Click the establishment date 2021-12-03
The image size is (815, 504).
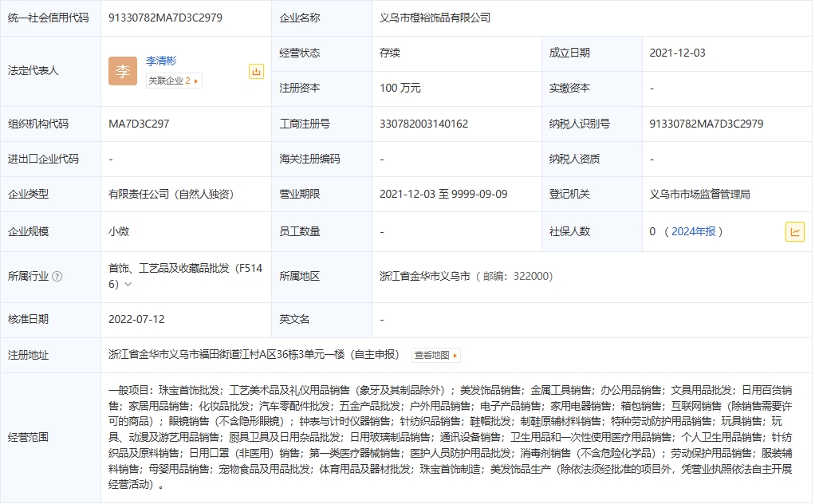pos(677,53)
